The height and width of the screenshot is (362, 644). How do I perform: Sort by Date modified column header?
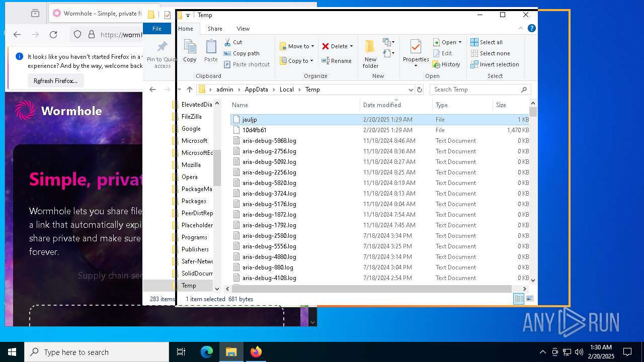[x=395, y=105]
